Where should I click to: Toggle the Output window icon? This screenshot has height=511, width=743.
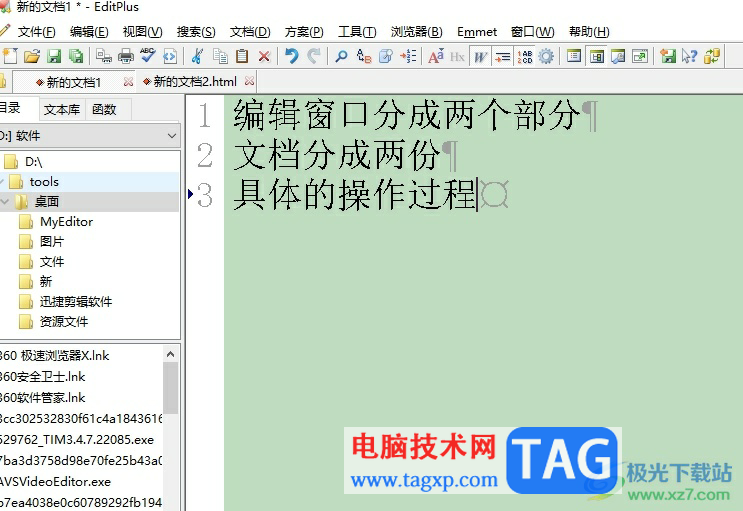pos(618,56)
